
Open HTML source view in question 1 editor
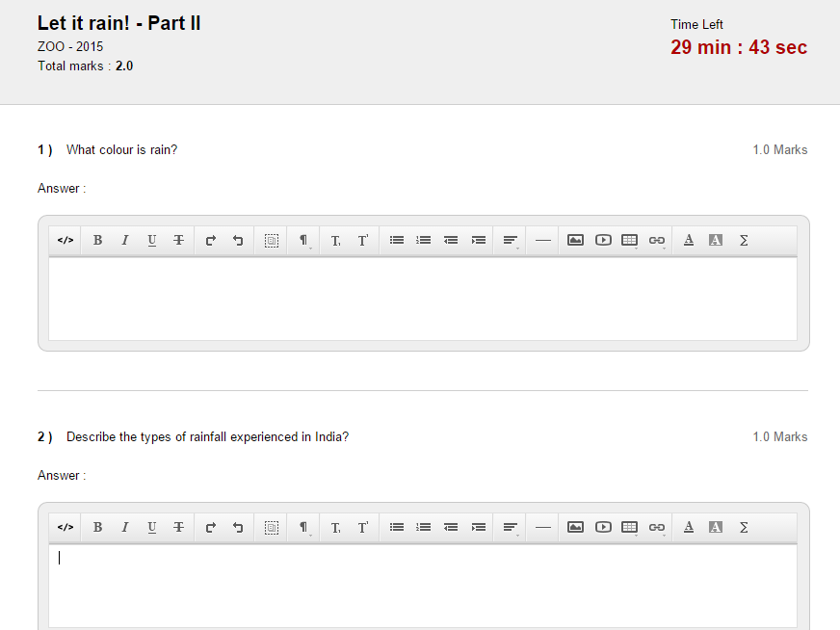click(x=66, y=241)
